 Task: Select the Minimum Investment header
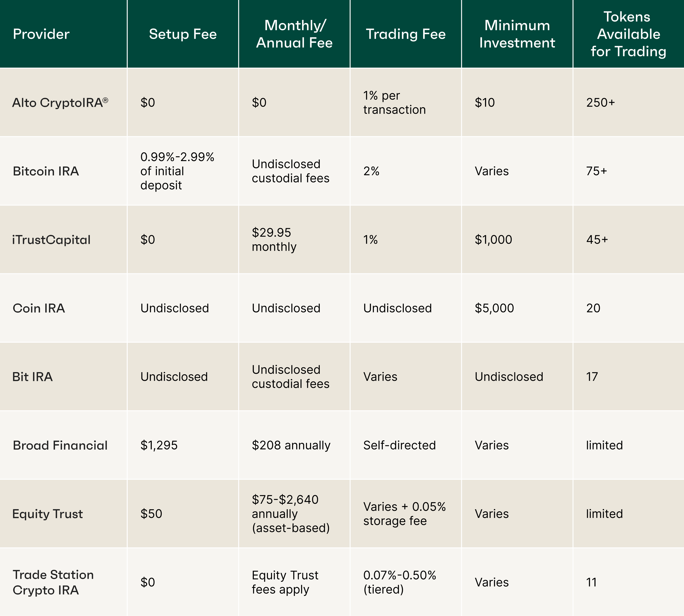[517, 34]
